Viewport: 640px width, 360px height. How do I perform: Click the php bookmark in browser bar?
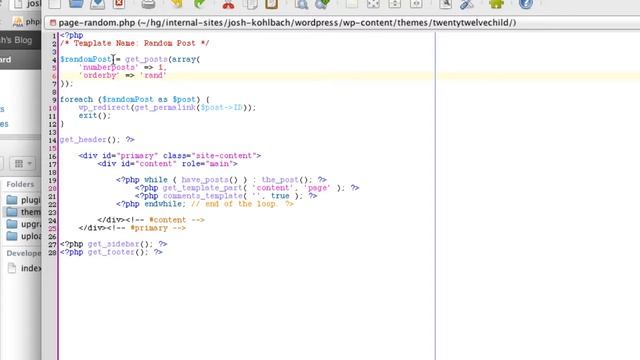[x=26, y=22]
